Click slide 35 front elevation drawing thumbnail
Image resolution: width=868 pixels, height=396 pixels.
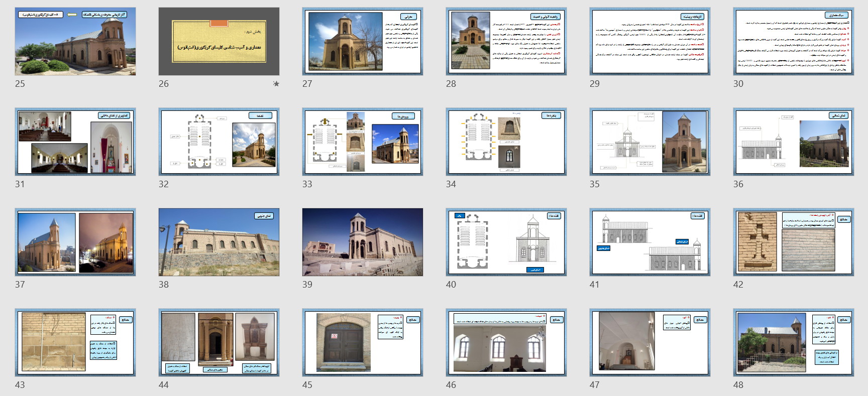point(650,142)
